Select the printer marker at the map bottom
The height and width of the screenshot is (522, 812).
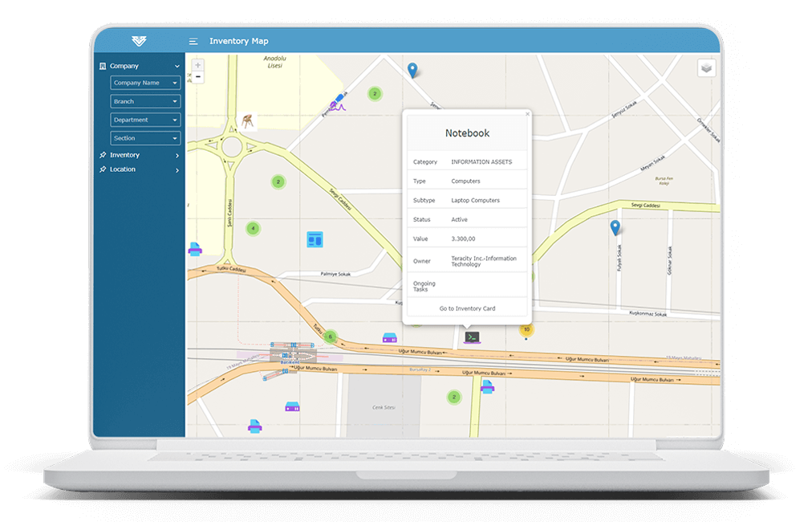point(254,426)
